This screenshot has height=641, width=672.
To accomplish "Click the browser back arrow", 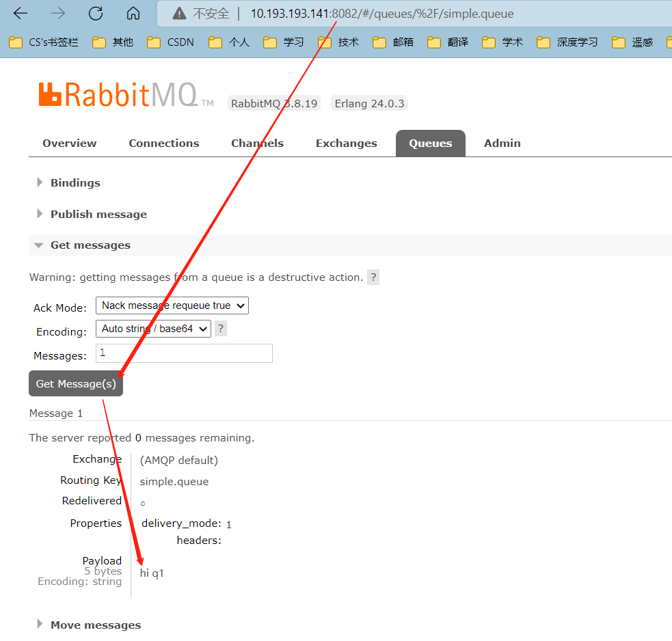I will [21, 14].
